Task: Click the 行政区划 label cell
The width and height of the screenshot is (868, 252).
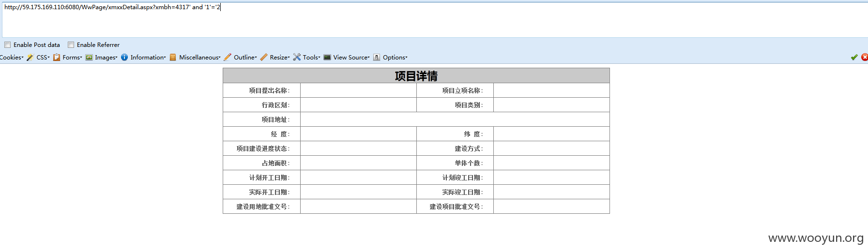Action: coord(262,105)
